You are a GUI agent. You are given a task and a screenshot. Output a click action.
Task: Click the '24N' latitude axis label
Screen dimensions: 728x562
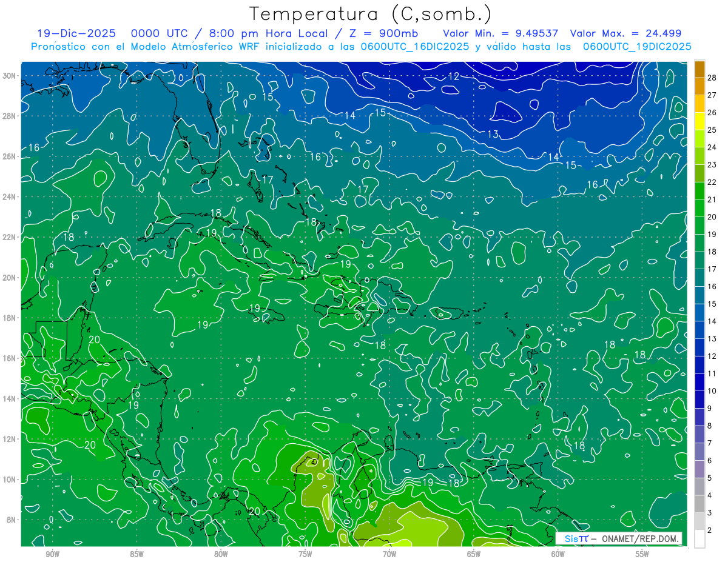click(x=10, y=196)
